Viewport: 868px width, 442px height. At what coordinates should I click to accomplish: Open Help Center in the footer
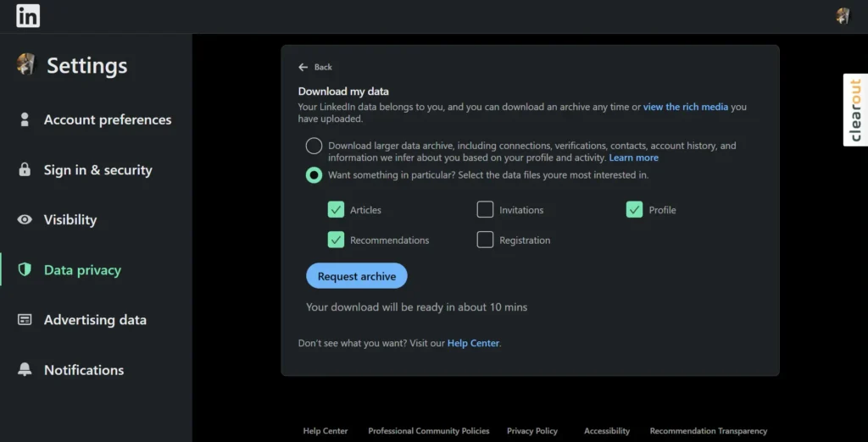click(325, 431)
